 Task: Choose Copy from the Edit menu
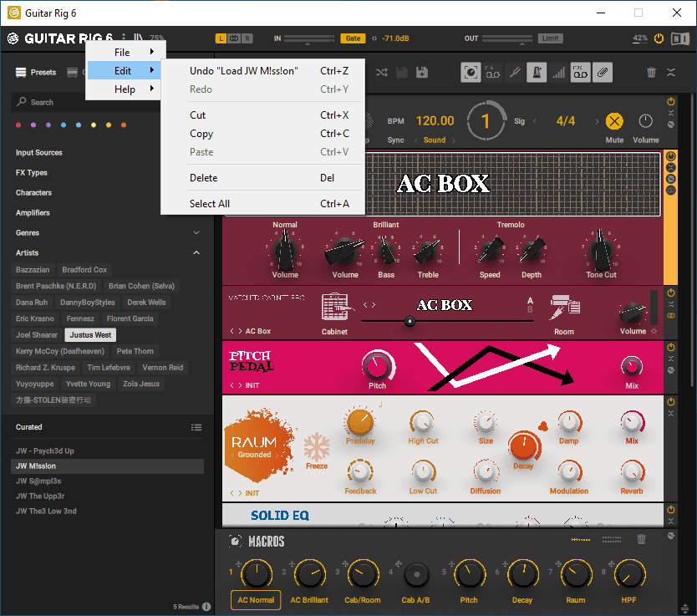pos(262,134)
